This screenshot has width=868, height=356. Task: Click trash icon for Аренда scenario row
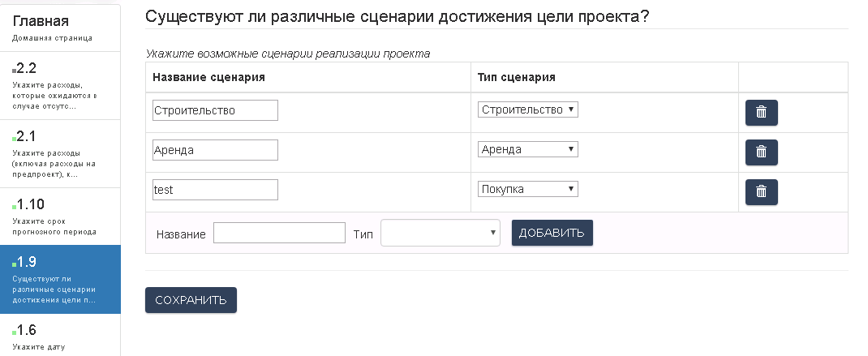pos(761,152)
